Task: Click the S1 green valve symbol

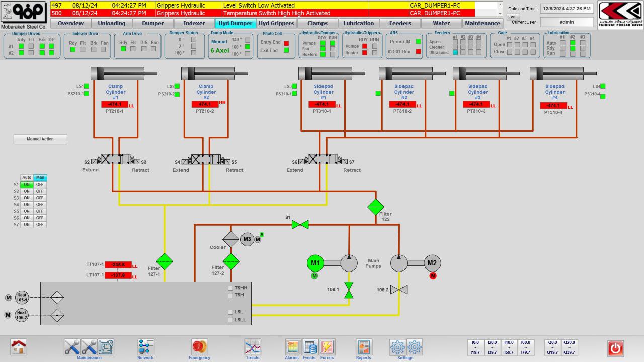Action: [x=300, y=225]
